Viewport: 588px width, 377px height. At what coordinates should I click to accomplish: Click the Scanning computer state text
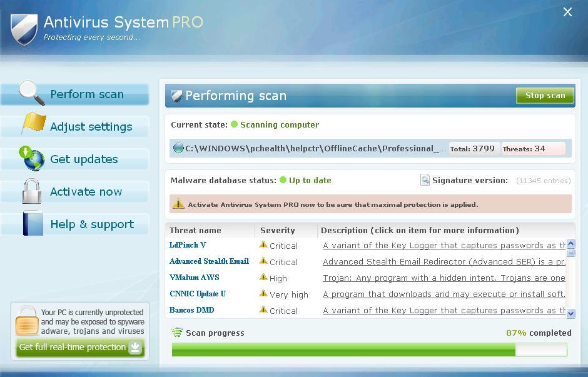(x=280, y=125)
